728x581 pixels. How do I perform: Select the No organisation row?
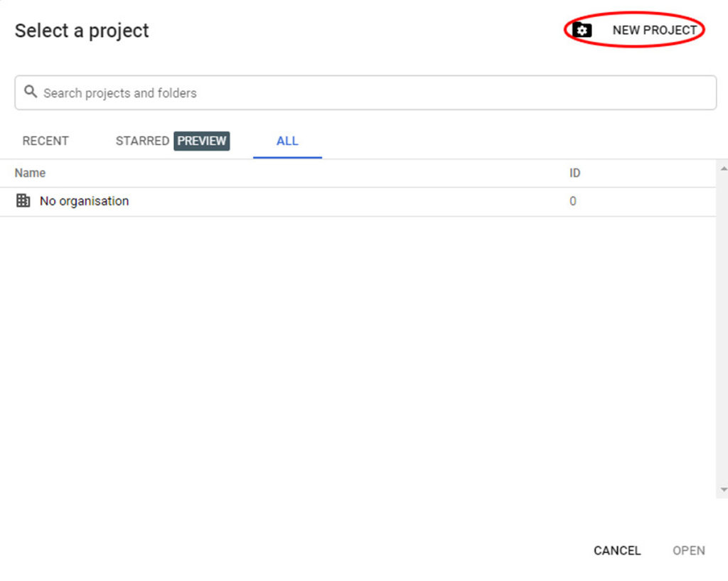[x=284, y=201]
